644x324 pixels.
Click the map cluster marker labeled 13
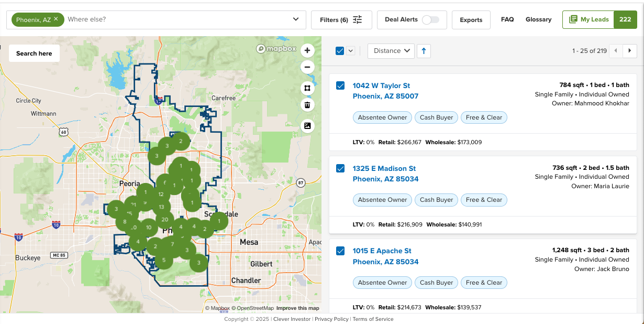coord(161,207)
